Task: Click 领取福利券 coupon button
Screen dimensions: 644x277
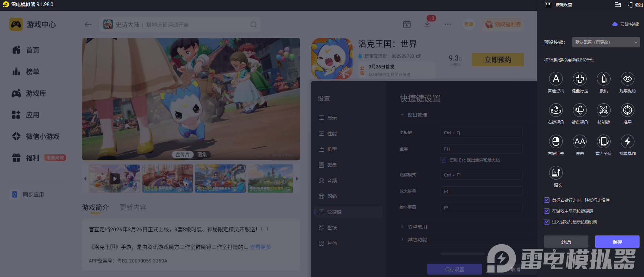Action: coord(503,25)
